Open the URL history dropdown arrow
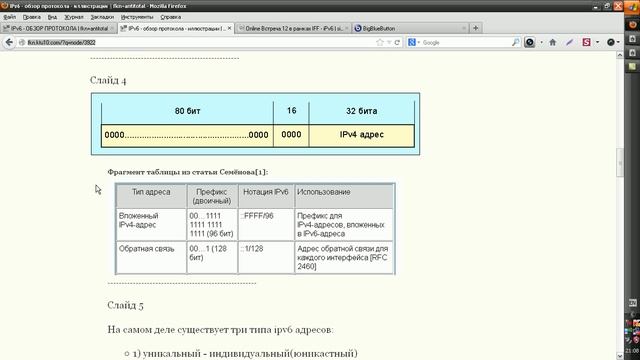The height and width of the screenshot is (360, 640). pyautogui.click(x=389, y=42)
